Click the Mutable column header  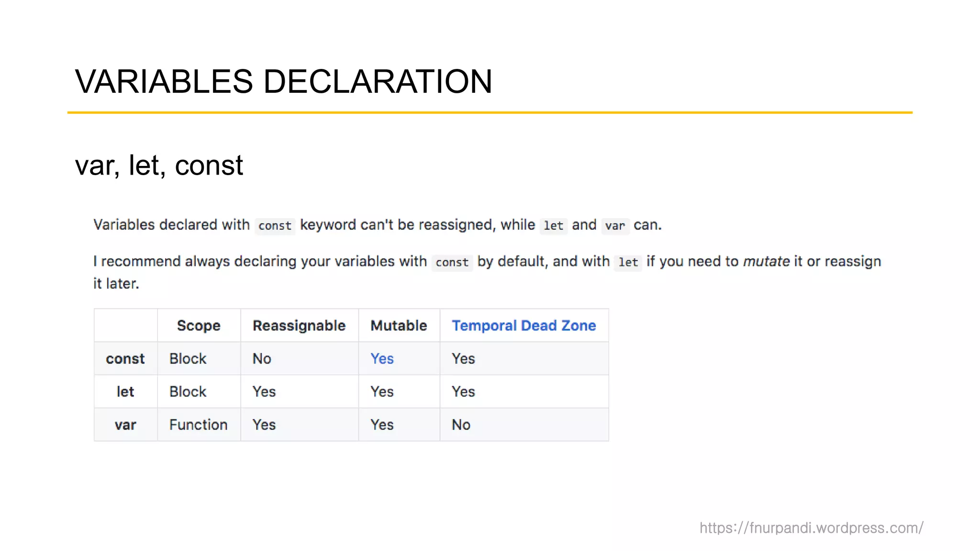[x=399, y=326]
